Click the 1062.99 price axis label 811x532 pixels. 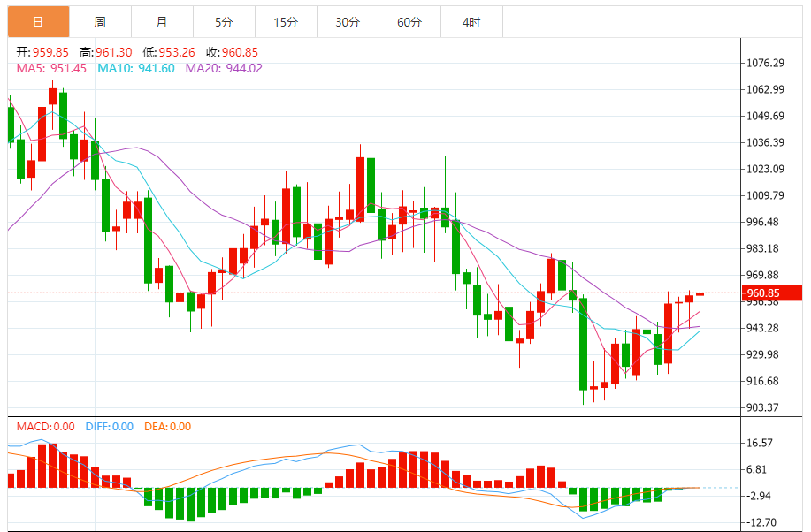click(765, 89)
